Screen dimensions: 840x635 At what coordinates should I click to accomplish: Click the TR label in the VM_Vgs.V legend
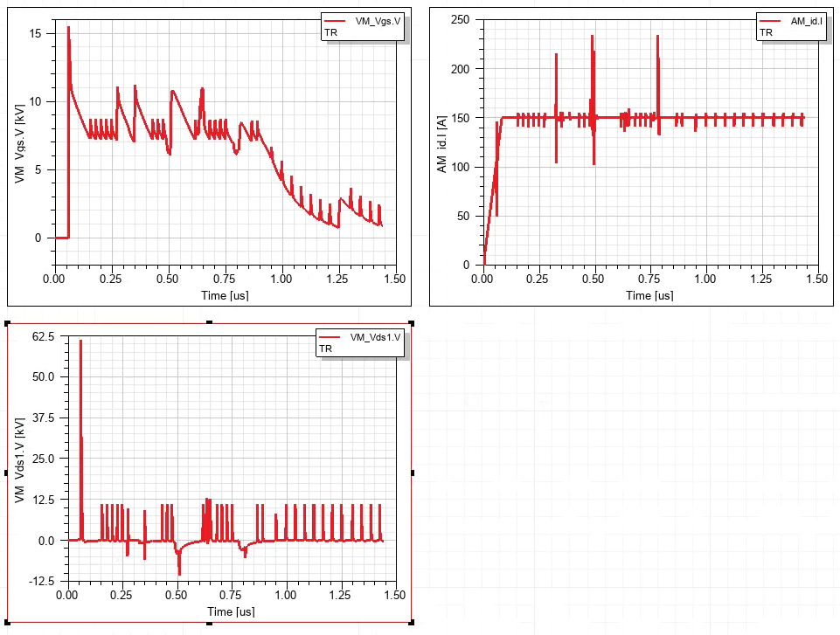330,32
